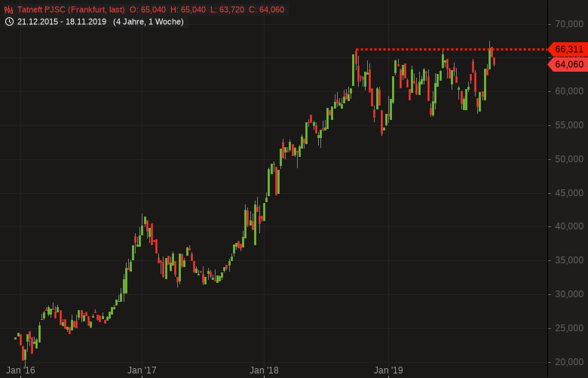
Task: Click the 55,000 price axis label
Action: tap(569, 125)
